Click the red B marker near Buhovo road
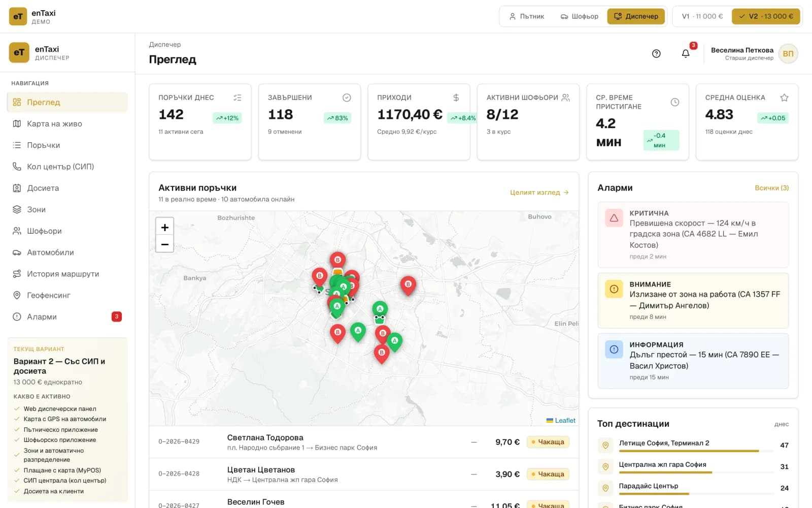The height and width of the screenshot is (508, 812). point(408,285)
